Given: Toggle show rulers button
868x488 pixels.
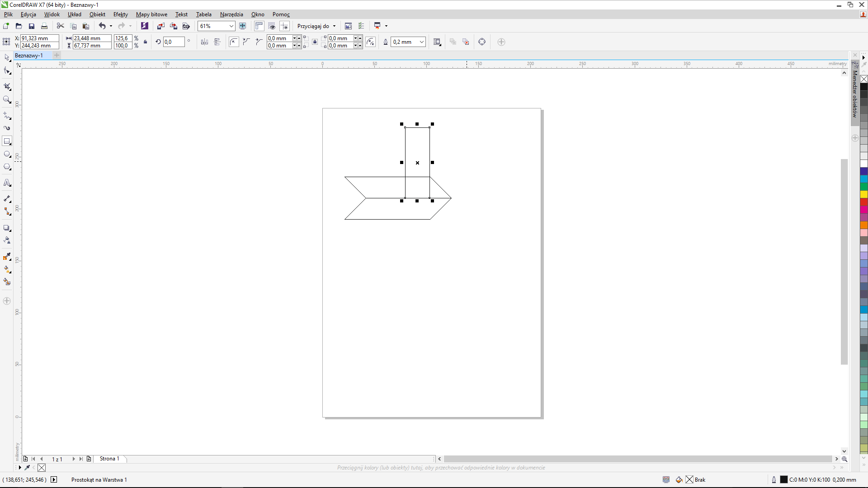Looking at the screenshot, I should [259, 26].
